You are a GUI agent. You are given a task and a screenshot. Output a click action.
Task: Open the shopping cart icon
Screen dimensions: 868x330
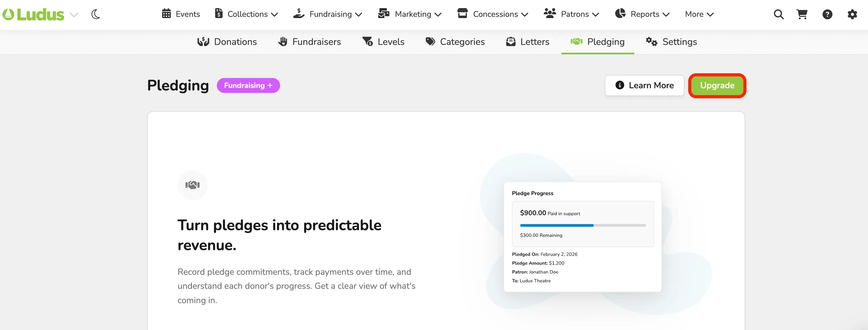802,15
